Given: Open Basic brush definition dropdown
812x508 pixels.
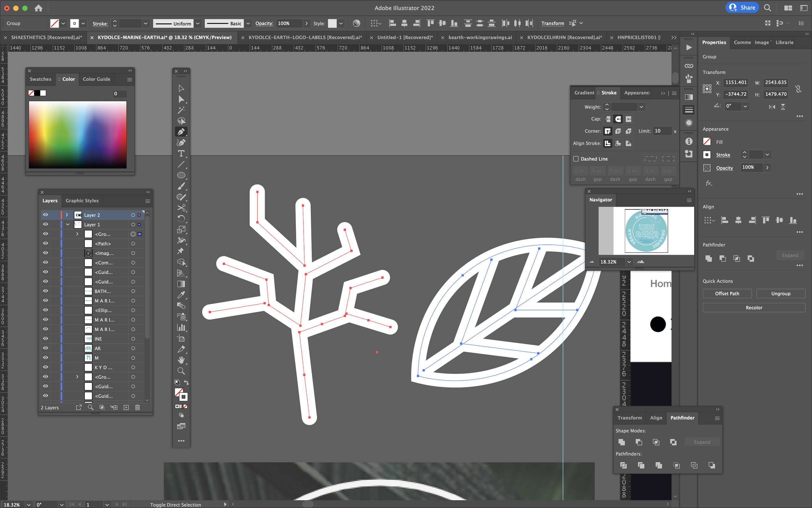Looking at the screenshot, I should click(x=248, y=23).
